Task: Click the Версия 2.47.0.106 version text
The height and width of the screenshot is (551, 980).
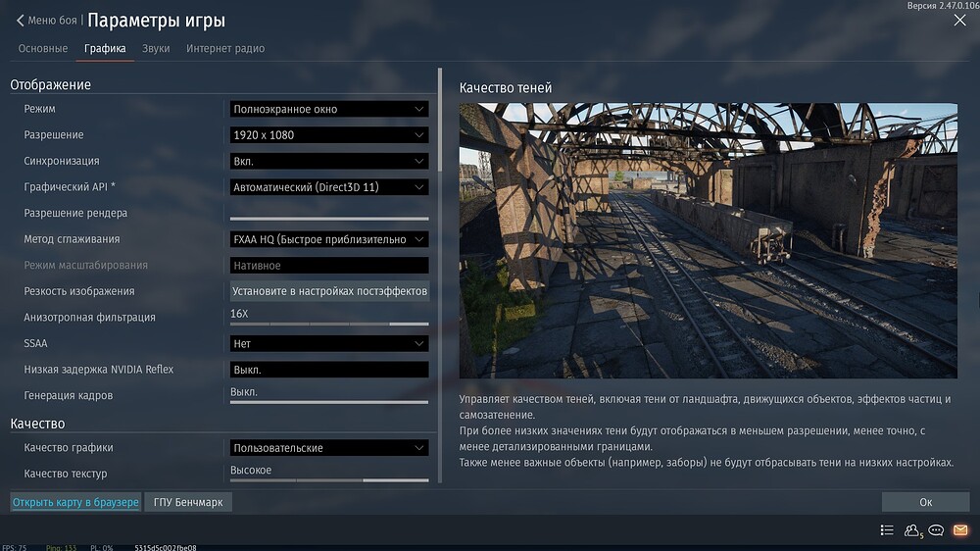Action: point(943,5)
